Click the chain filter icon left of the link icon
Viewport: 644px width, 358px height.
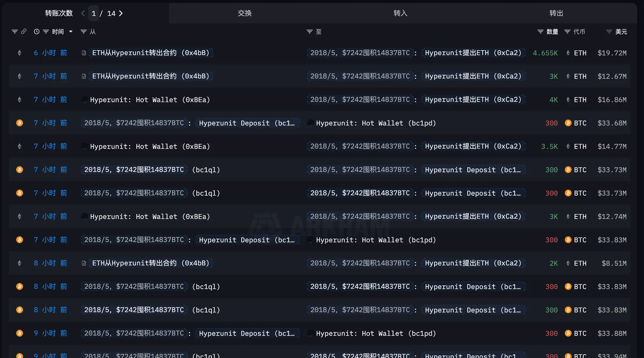pyautogui.click(x=15, y=31)
